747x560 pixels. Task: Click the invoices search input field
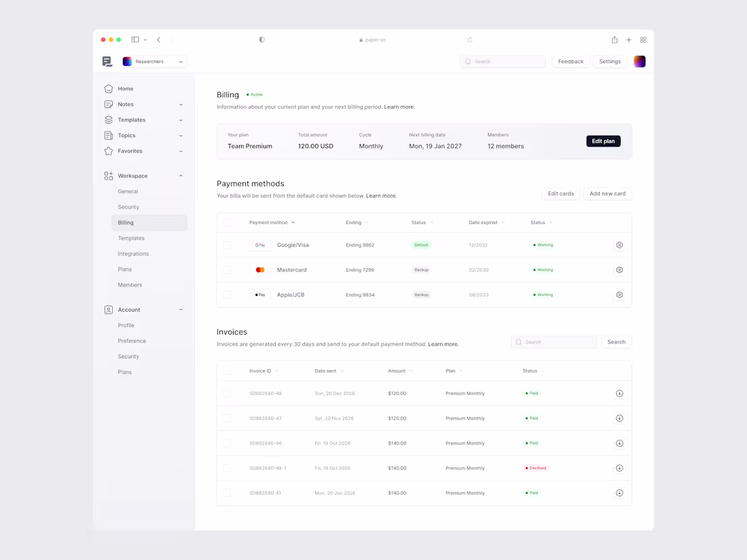[x=553, y=341]
